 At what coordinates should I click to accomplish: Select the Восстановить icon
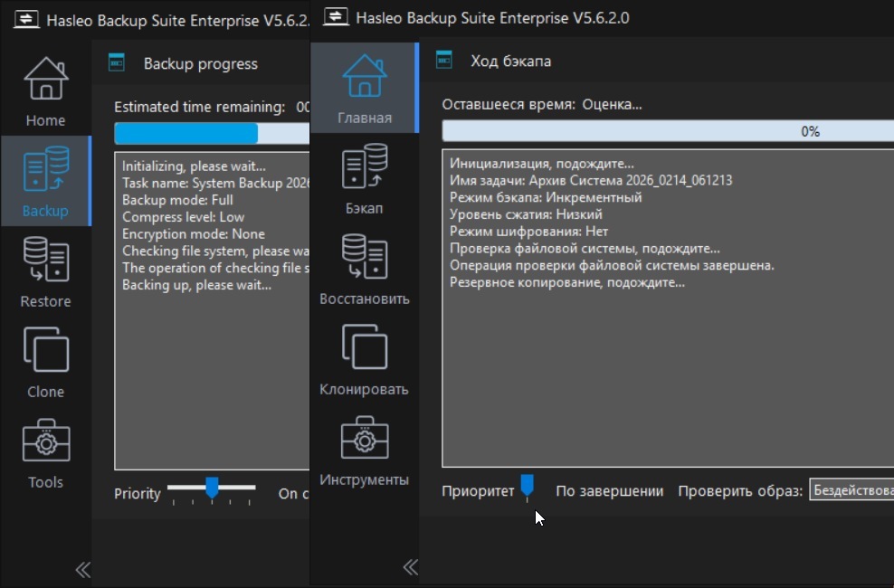pyautogui.click(x=364, y=269)
